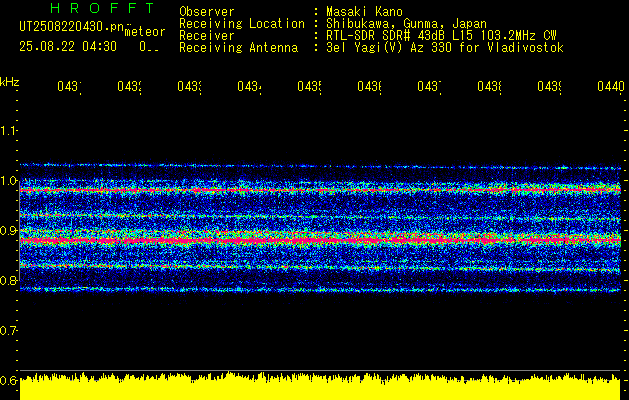Click the 0432 time marker

pyautogui.click(x=129, y=86)
